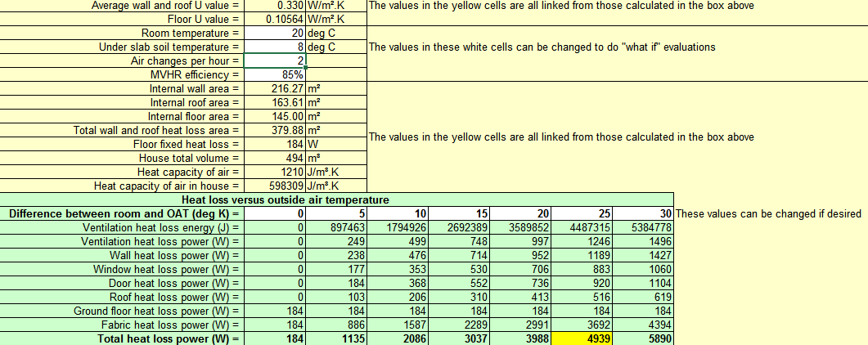868x345 pixels.
Task: Click the Total wall and roof heat loss area value
Action: click(x=275, y=131)
